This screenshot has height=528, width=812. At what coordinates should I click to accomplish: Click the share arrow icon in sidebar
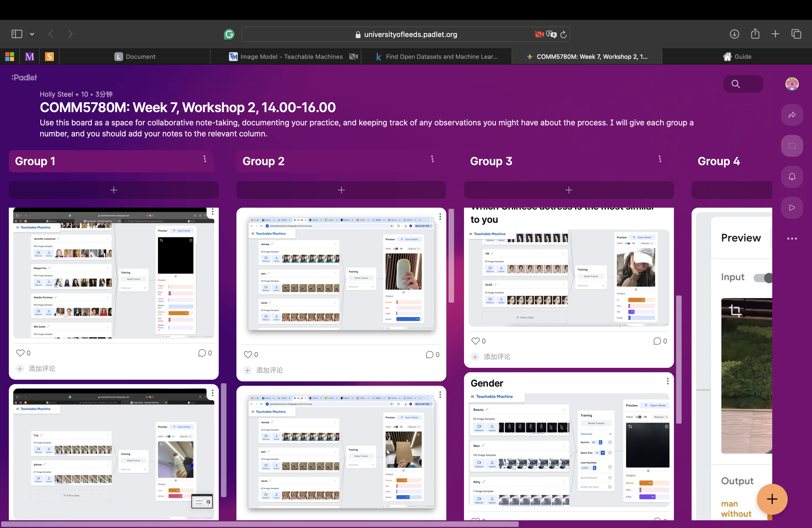click(x=792, y=115)
